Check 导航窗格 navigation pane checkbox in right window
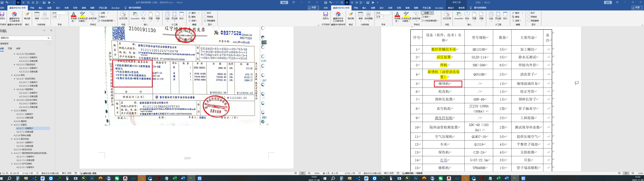This screenshot has width=644, height=181. pyautogui.click(x=529, y=21)
